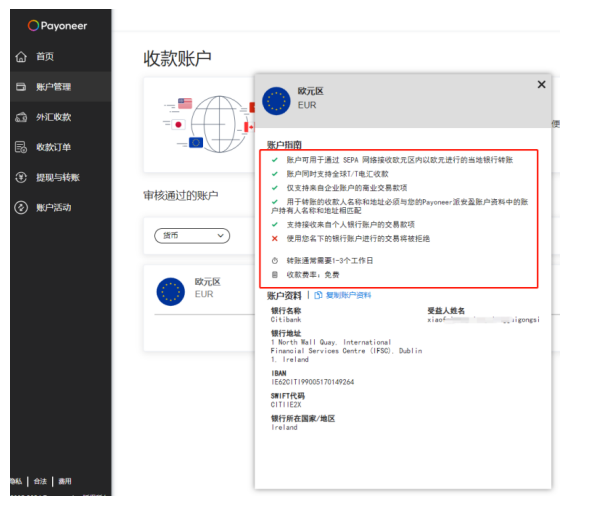The image size is (589, 506).
Task: Click the 合法 footer link
Action: [40, 481]
